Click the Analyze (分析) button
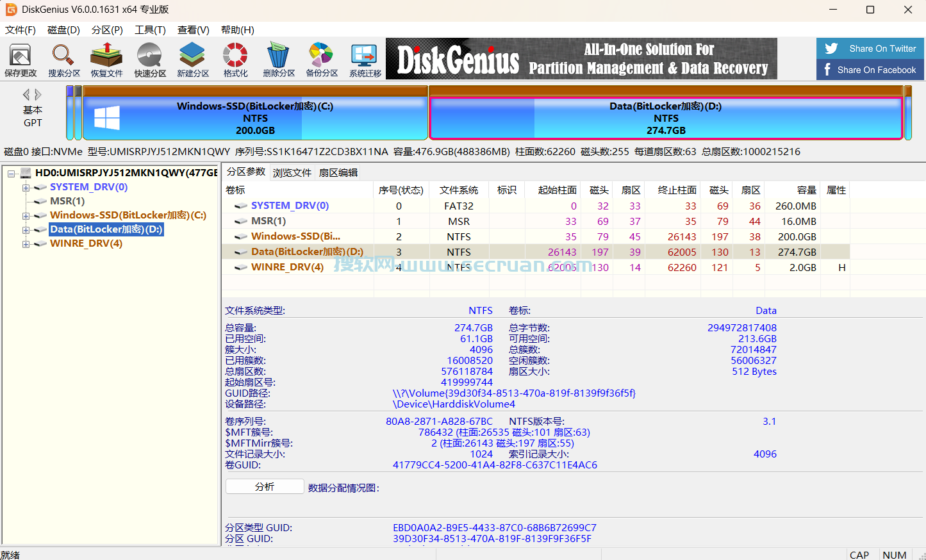The height and width of the screenshot is (560, 926). pyautogui.click(x=265, y=487)
